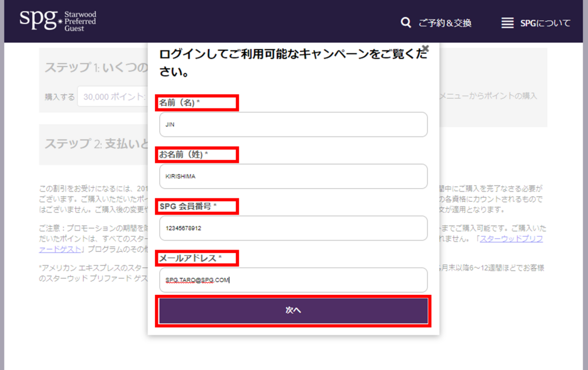Click the SPG Starwood Preferred Guest logo

point(58,21)
